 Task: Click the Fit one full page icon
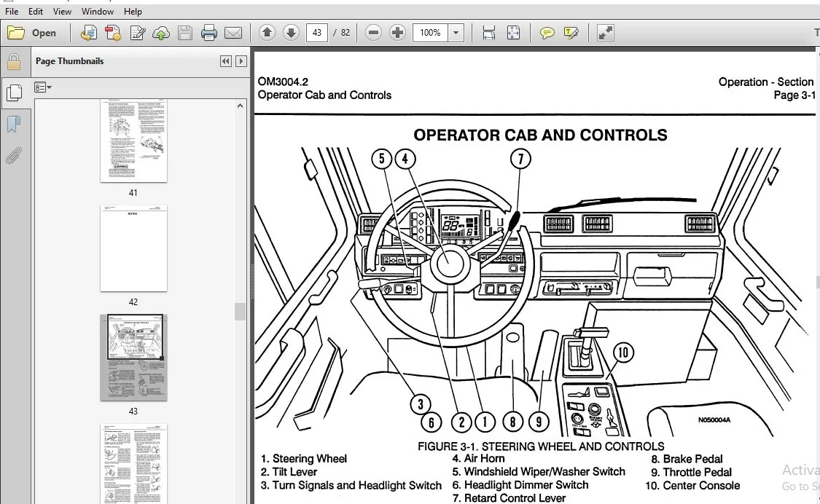click(514, 33)
